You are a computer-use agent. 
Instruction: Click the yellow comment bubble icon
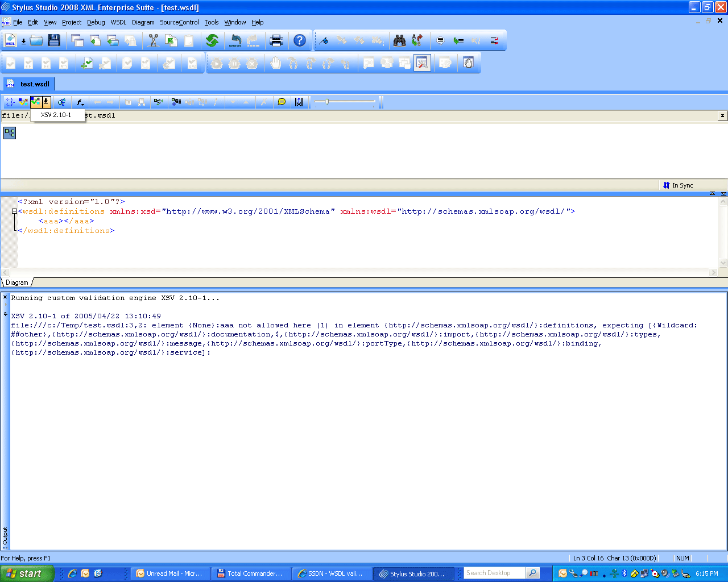282,102
